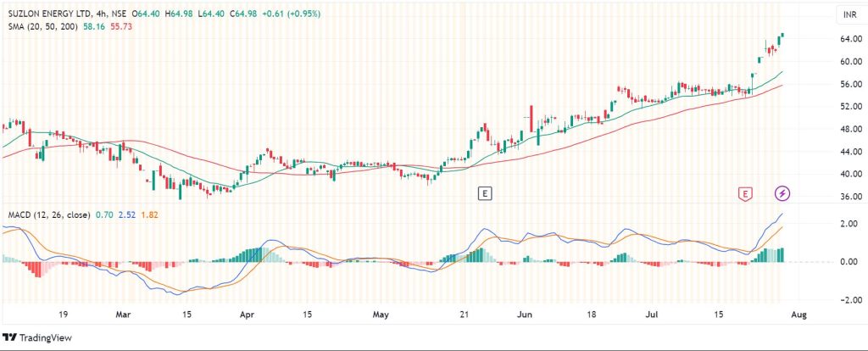Click the 60.00 price axis label
This screenshot has width=868, height=351.
click(849, 61)
